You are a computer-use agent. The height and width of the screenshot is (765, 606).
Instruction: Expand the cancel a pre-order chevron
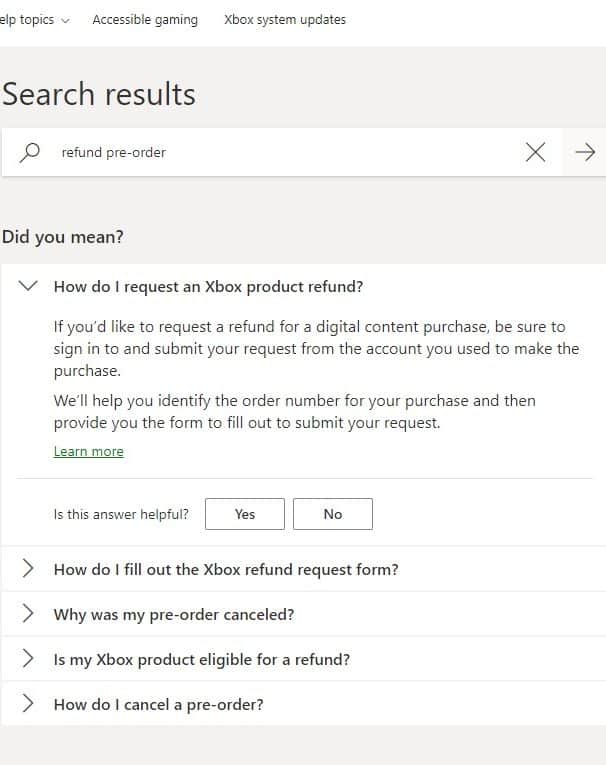tap(28, 704)
